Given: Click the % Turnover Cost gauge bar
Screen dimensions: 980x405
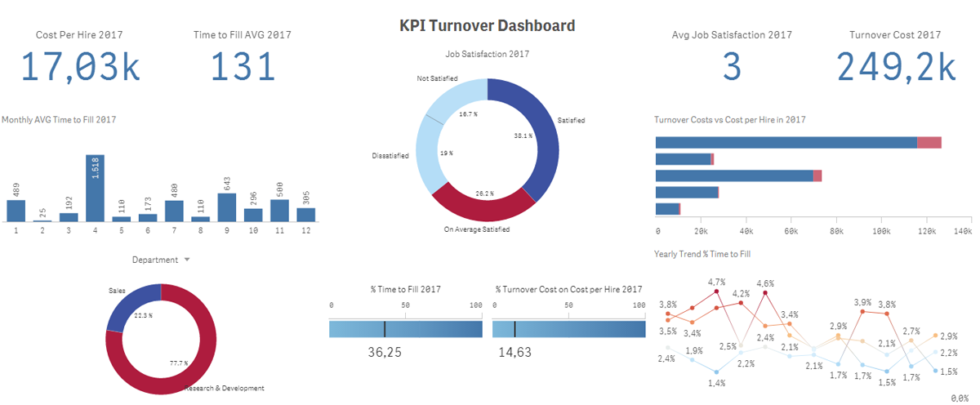Looking at the screenshot, I should click(568, 329).
